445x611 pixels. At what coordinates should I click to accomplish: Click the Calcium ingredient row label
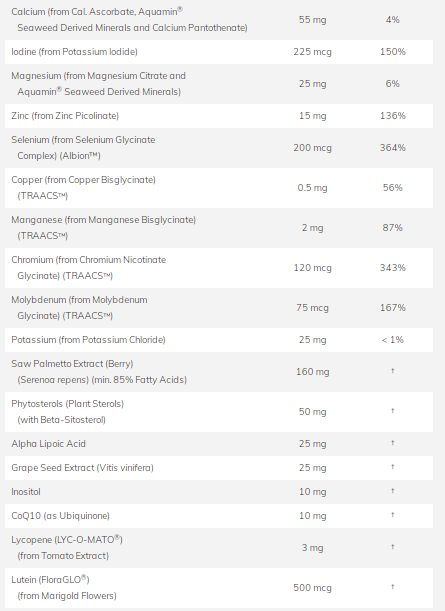(129, 19)
